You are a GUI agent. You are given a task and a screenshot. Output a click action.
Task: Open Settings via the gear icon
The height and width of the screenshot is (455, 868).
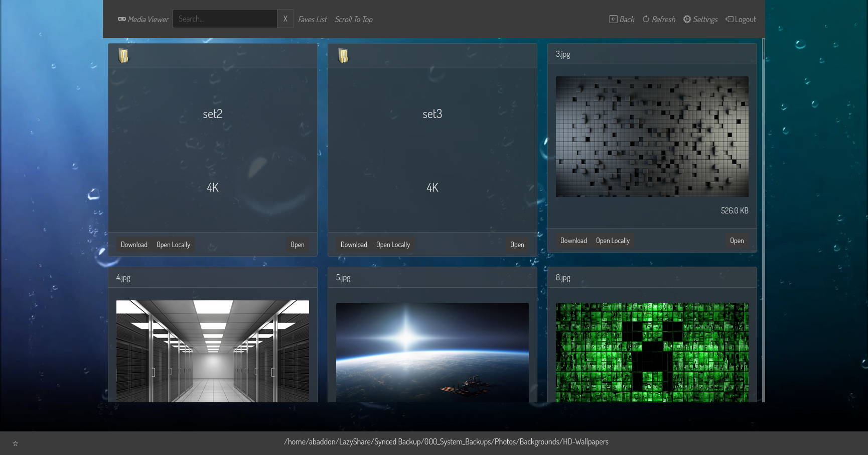[x=687, y=19]
